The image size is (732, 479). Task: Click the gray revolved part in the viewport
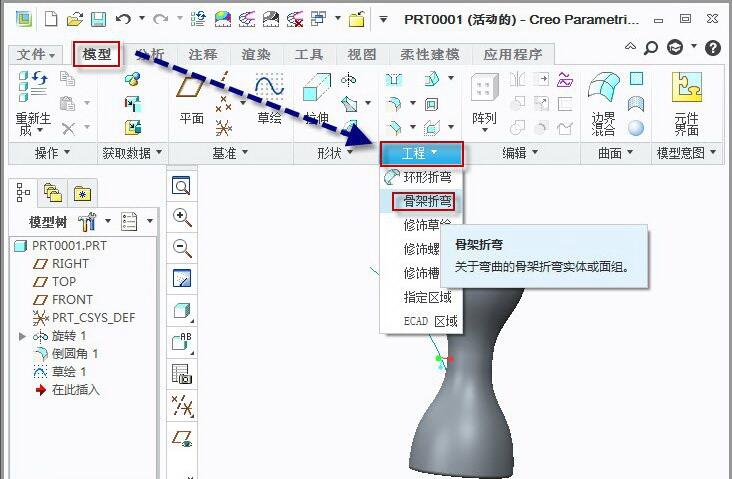pyautogui.click(x=467, y=397)
